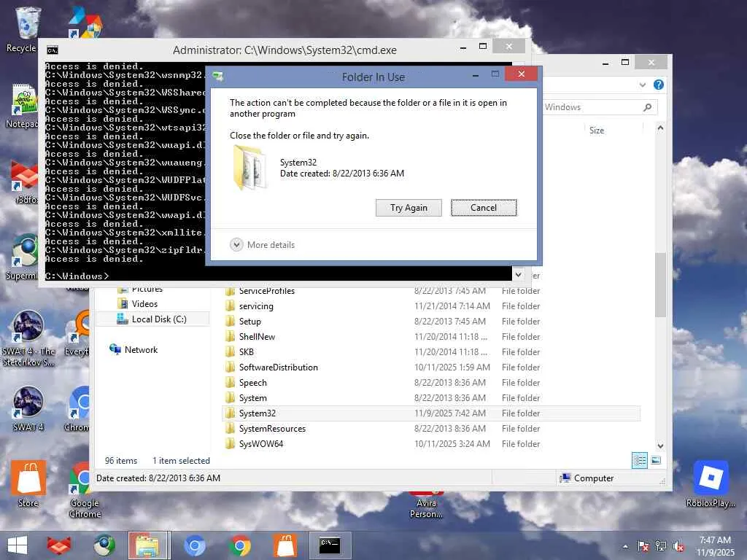The image size is (747, 560).
Task: Open the network tray icon
Action: point(661,546)
